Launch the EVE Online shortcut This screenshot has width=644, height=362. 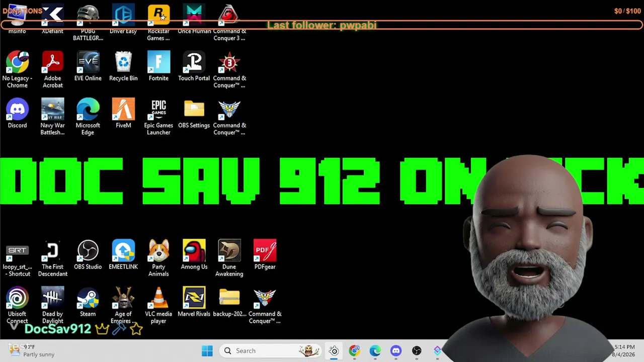click(x=88, y=66)
